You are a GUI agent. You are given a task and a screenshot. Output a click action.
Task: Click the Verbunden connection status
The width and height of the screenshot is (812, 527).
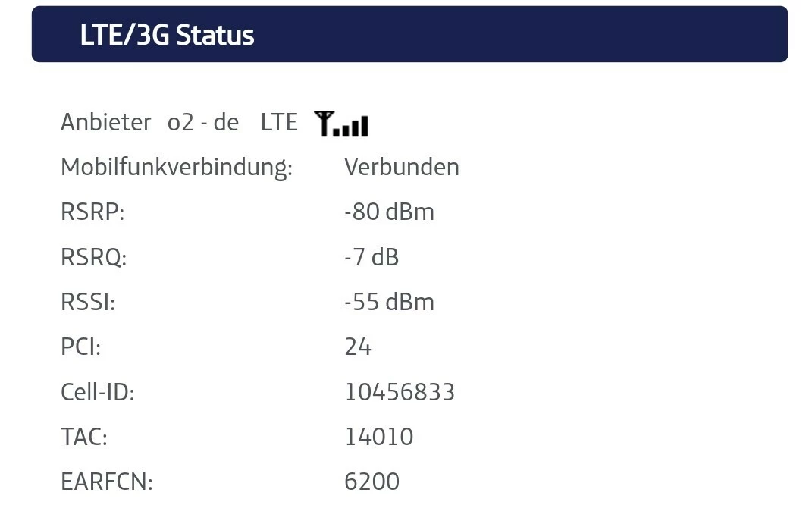402,168
